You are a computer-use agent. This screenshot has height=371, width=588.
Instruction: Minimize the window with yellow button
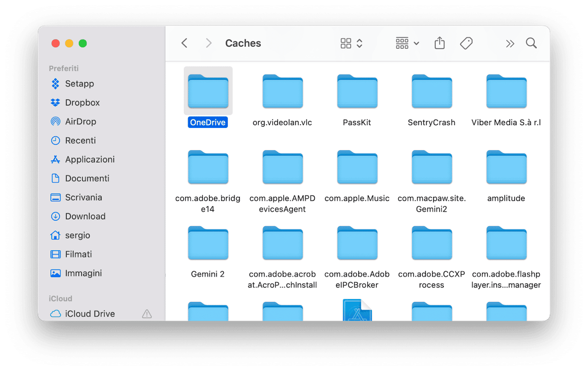(69, 43)
